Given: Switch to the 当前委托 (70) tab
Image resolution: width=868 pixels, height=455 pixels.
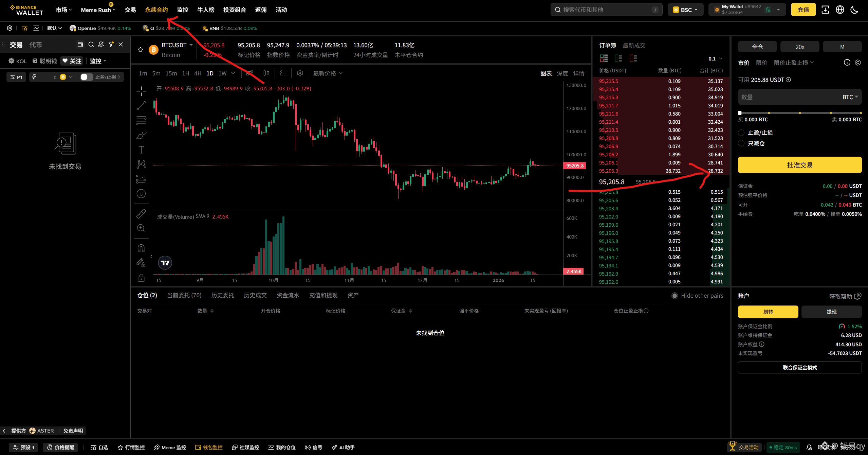Looking at the screenshot, I should coord(184,295).
